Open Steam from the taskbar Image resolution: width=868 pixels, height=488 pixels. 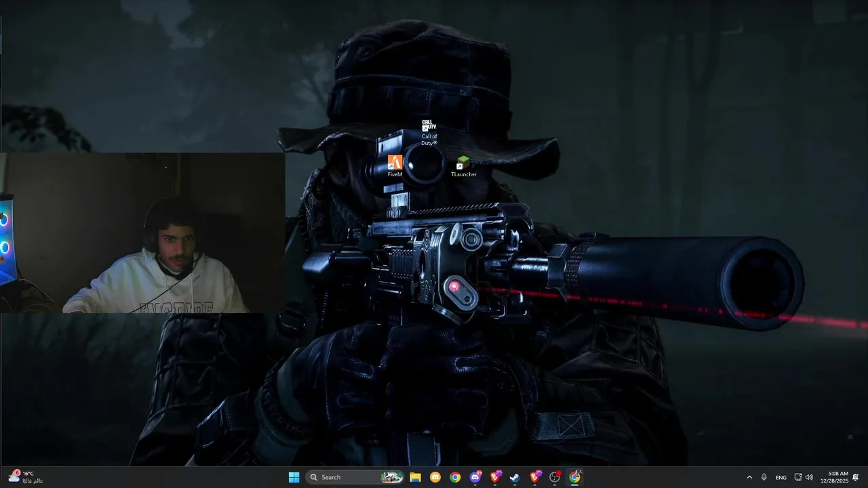coord(515,477)
